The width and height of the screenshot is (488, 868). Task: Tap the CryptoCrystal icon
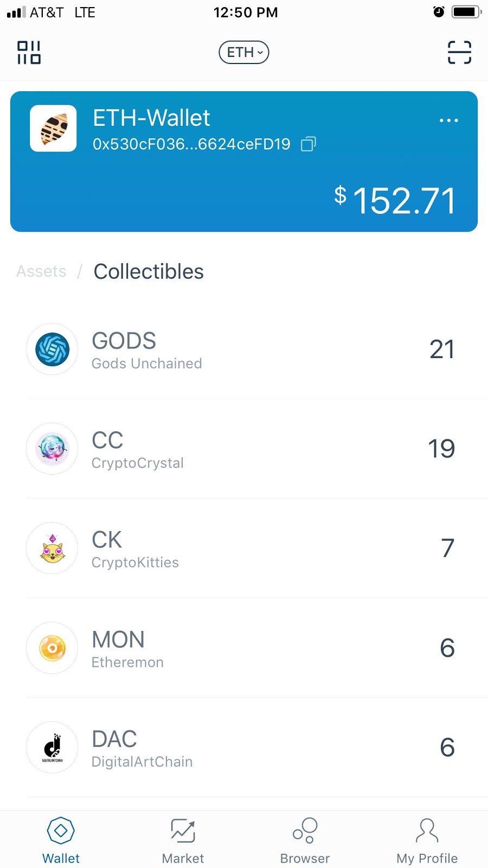tap(52, 449)
